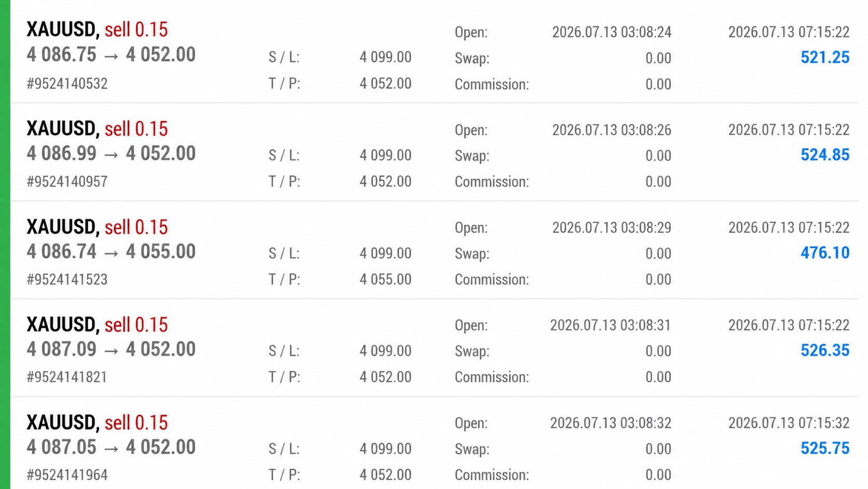
Task: Click close time 2026.07.13 07:15:32
Action: (789, 423)
